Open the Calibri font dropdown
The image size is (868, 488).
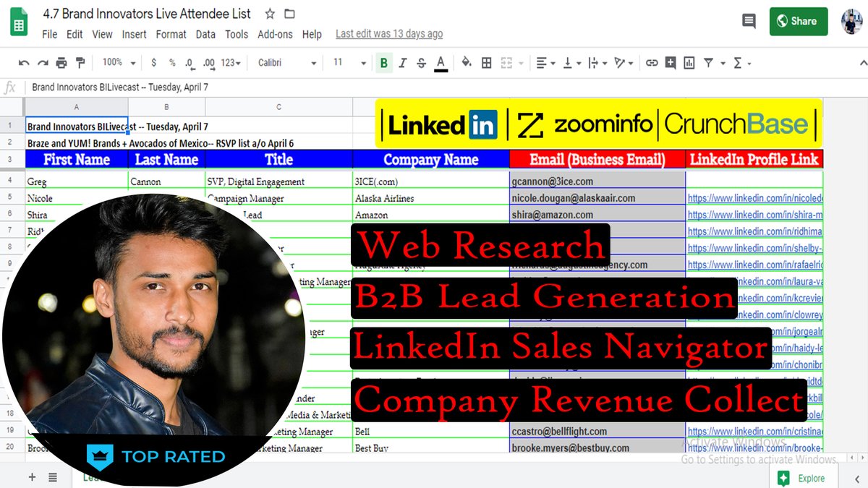coord(287,63)
